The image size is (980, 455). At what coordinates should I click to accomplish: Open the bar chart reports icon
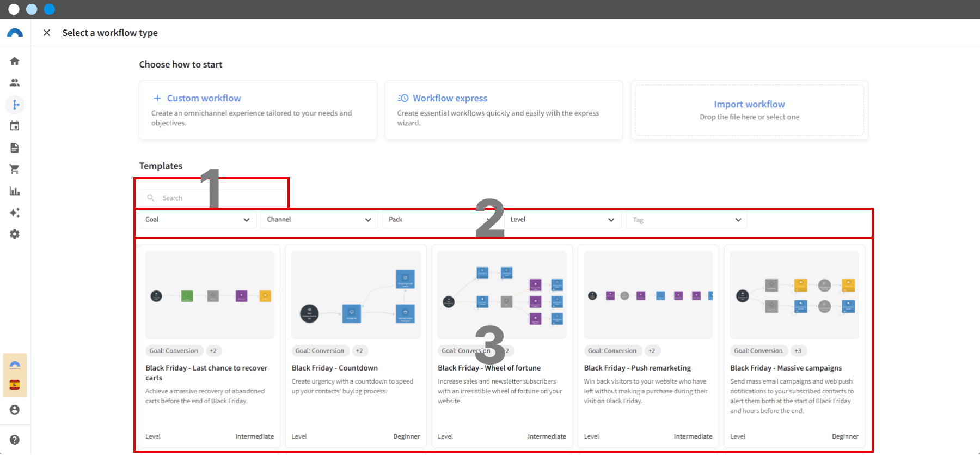[x=15, y=191]
